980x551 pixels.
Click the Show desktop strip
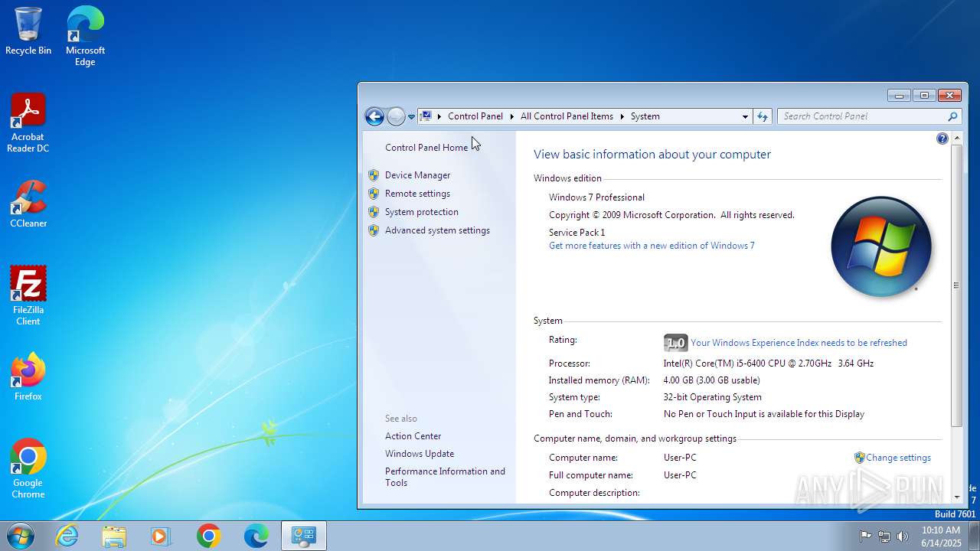(974, 536)
